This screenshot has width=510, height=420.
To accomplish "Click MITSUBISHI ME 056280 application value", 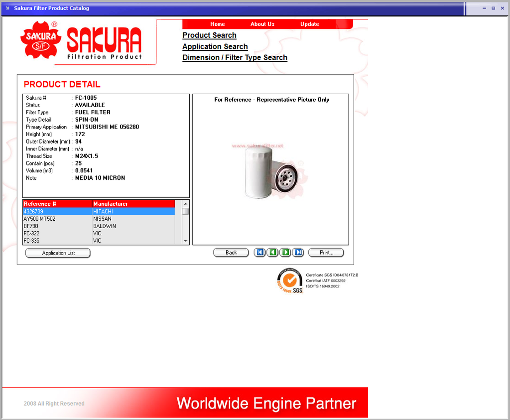I will point(107,127).
